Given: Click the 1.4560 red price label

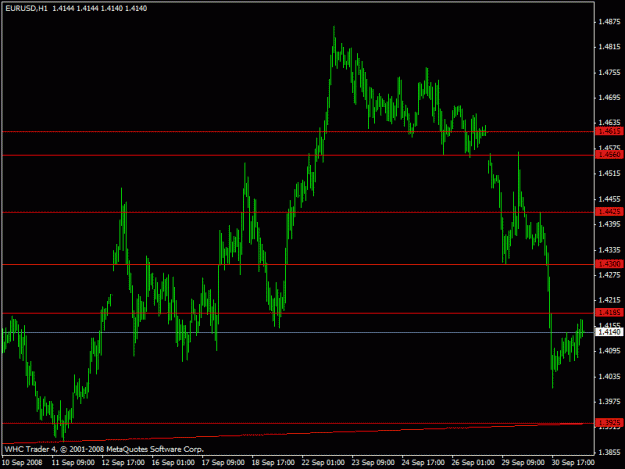Looking at the screenshot, I should (x=609, y=155).
